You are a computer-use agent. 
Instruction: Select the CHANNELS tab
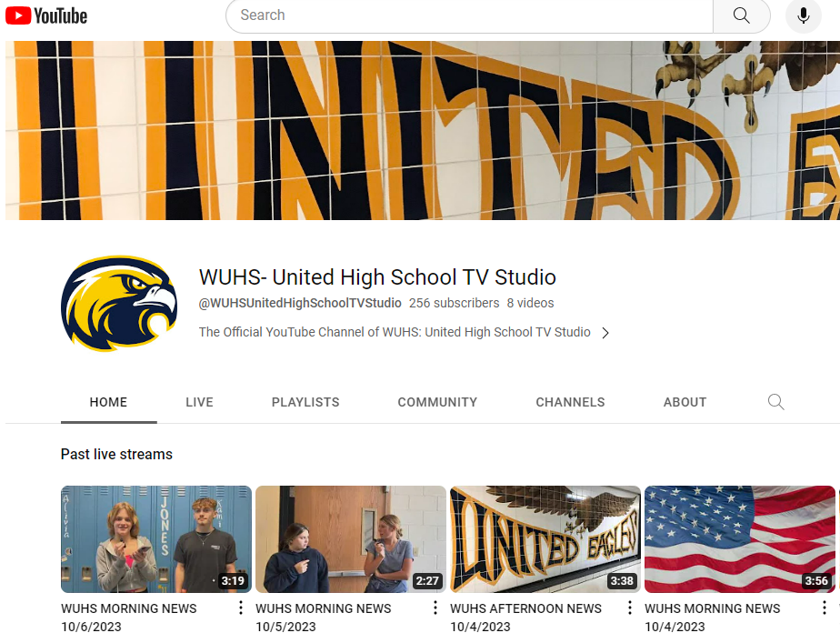coord(570,402)
